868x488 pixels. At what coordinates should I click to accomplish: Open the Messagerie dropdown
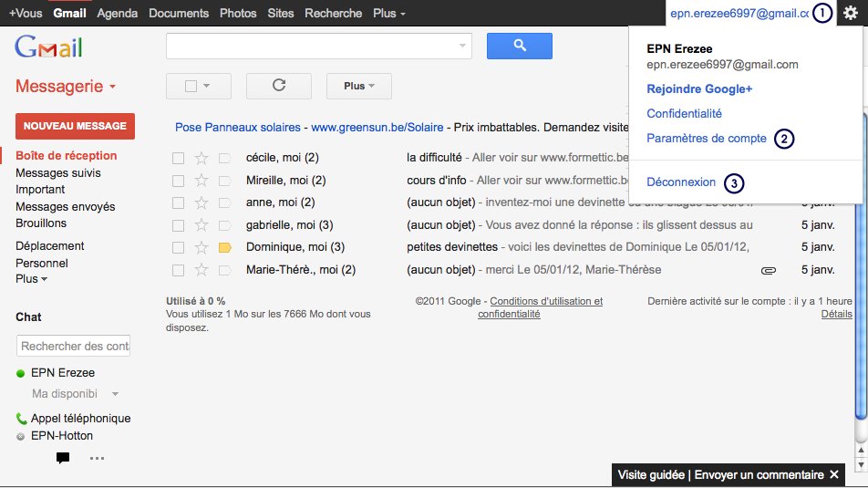pyautogui.click(x=66, y=87)
